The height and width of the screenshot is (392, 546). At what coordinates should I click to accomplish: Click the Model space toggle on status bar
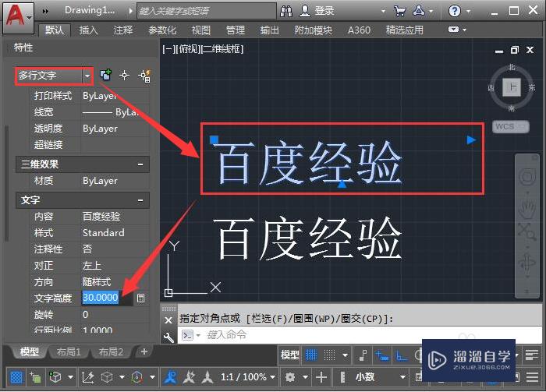[x=289, y=355]
